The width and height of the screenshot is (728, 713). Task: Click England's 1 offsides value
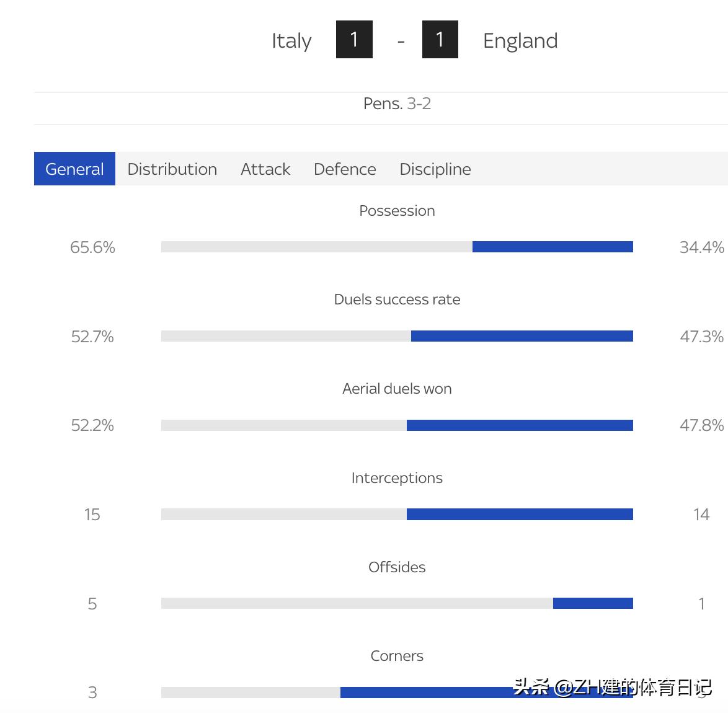pos(701,603)
